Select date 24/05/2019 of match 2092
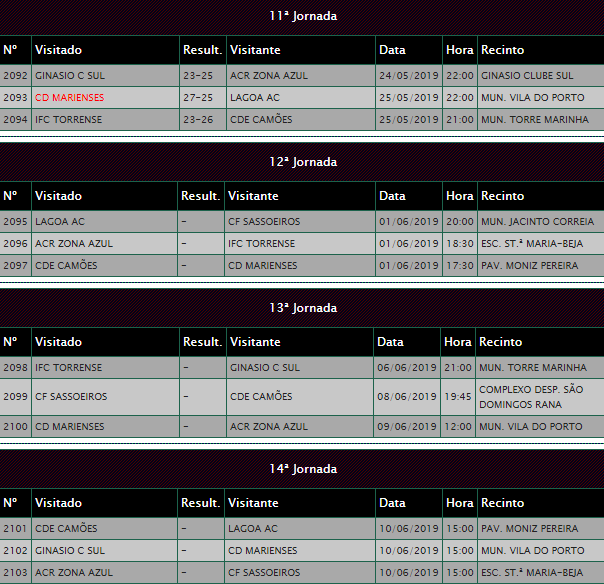 409,76
